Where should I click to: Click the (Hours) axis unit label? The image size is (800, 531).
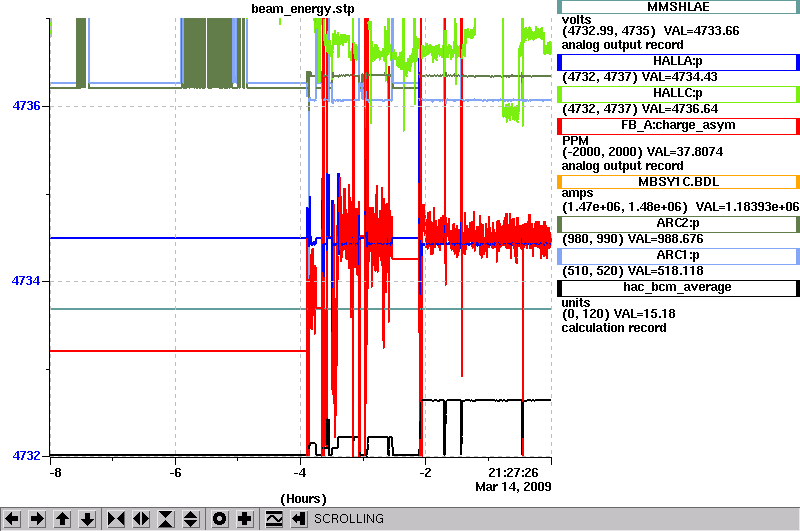303,499
